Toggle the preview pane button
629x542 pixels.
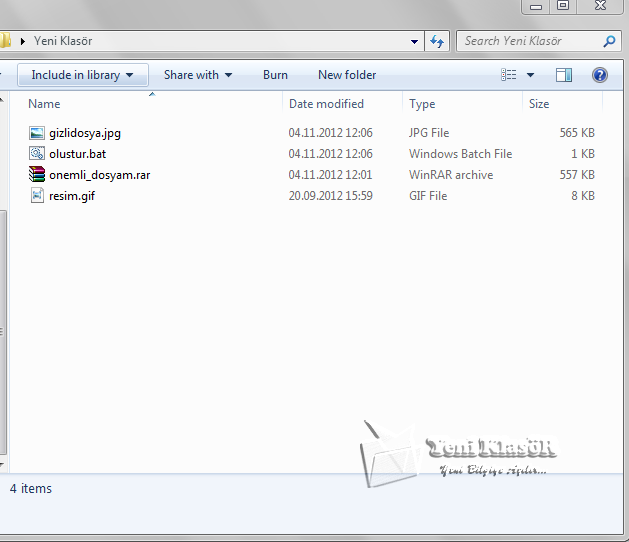[x=564, y=75]
